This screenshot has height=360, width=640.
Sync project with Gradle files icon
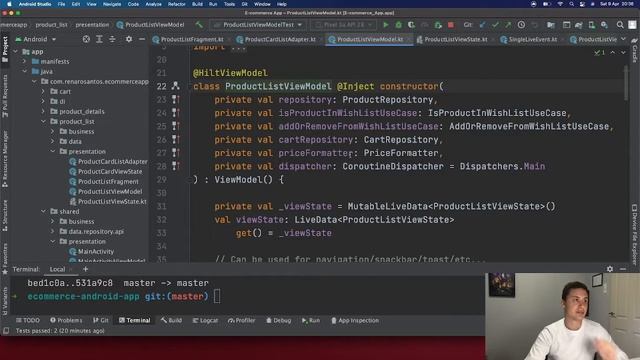pyautogui.click(x=578, y=25)
